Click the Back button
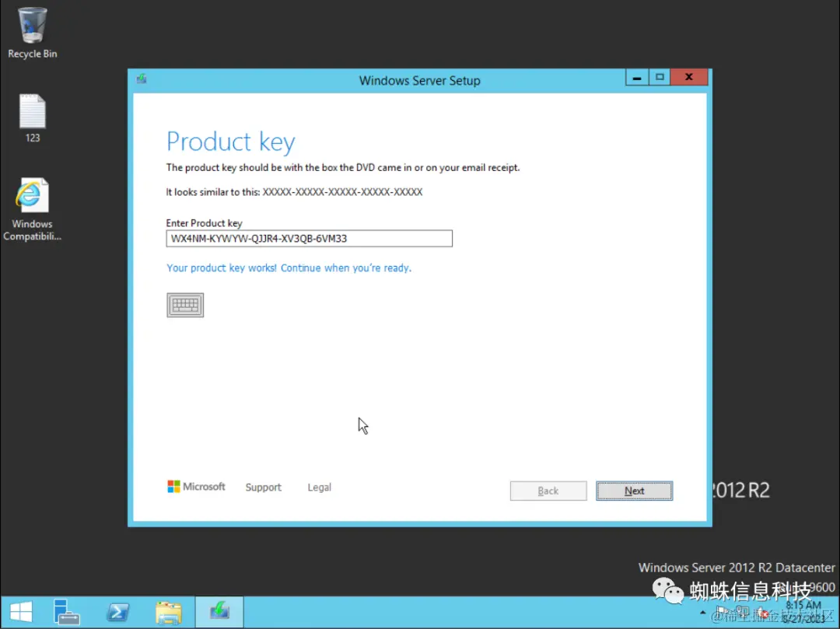Viewport: 840px width, 629px height. point(548,491)
